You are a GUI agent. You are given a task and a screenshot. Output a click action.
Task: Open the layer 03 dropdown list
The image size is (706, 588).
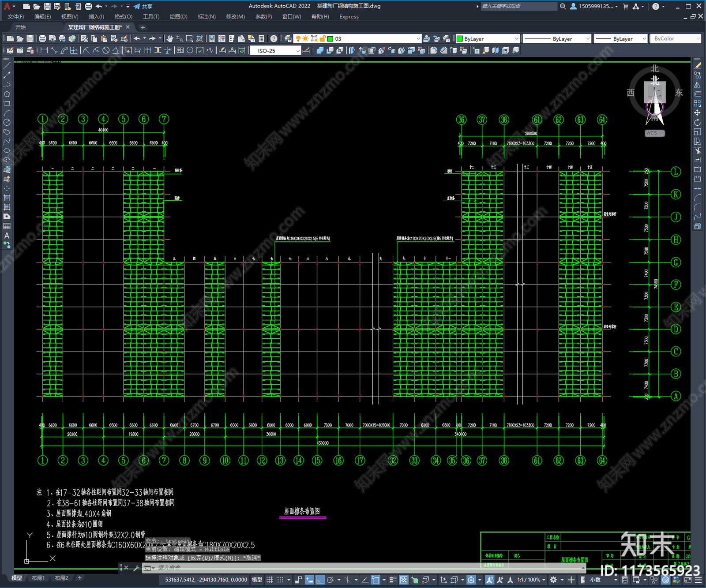(418, 39)
